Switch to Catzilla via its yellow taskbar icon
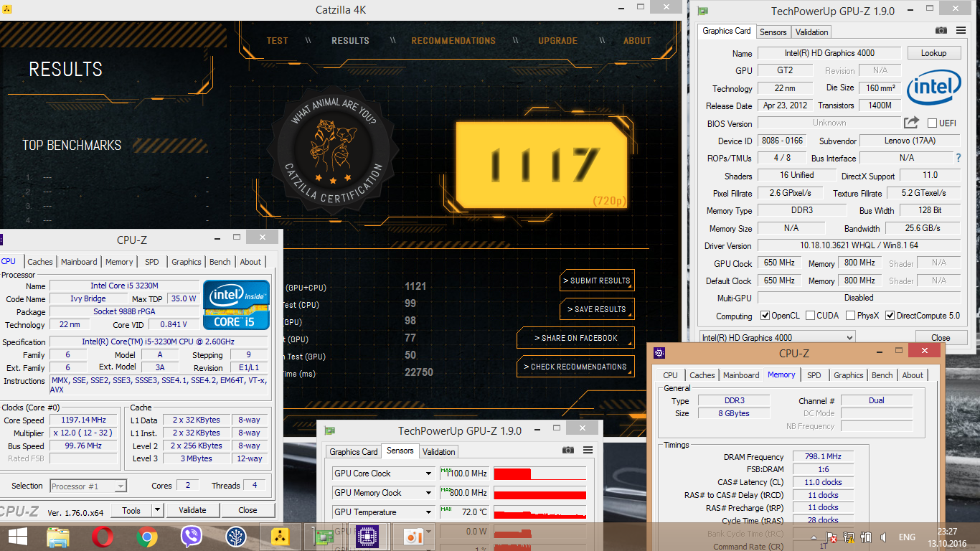 point(281,537)
